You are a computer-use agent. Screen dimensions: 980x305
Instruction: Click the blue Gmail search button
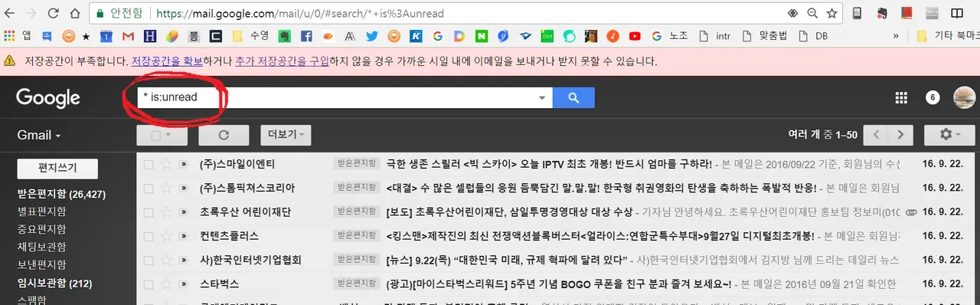(x=573, y=97)
